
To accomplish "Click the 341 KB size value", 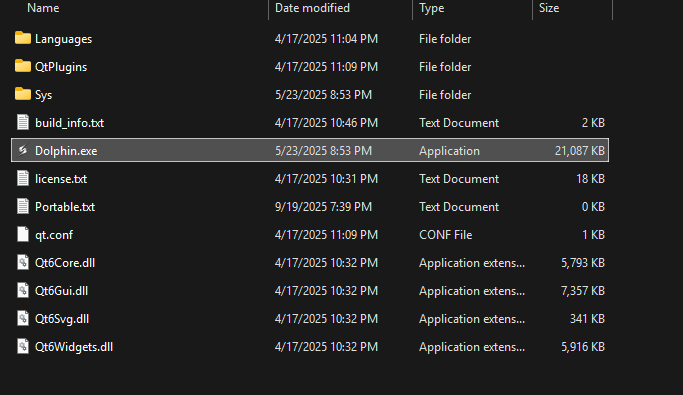I will pyautogui.click(x=588, y=319).
